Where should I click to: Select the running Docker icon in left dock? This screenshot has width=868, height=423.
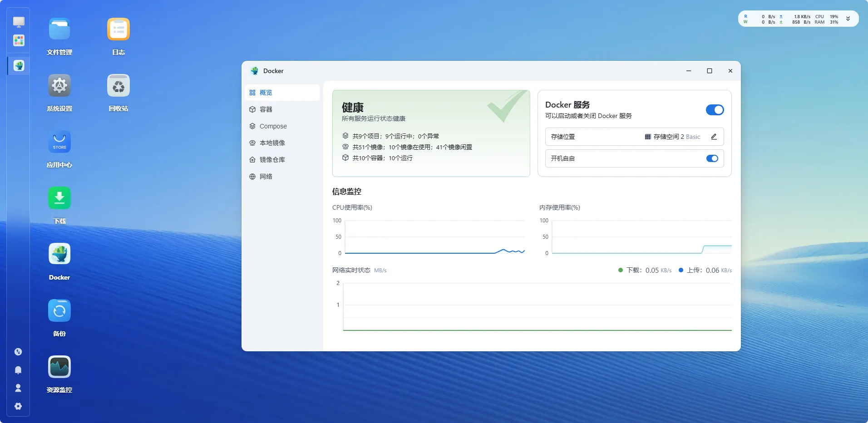tap(19, 65)
